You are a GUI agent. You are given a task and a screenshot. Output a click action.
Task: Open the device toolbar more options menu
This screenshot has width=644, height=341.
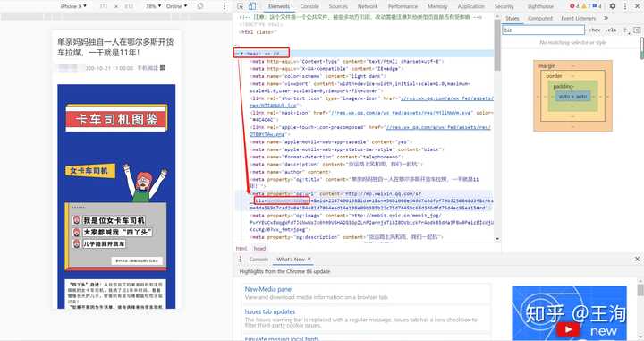(225, 6)
